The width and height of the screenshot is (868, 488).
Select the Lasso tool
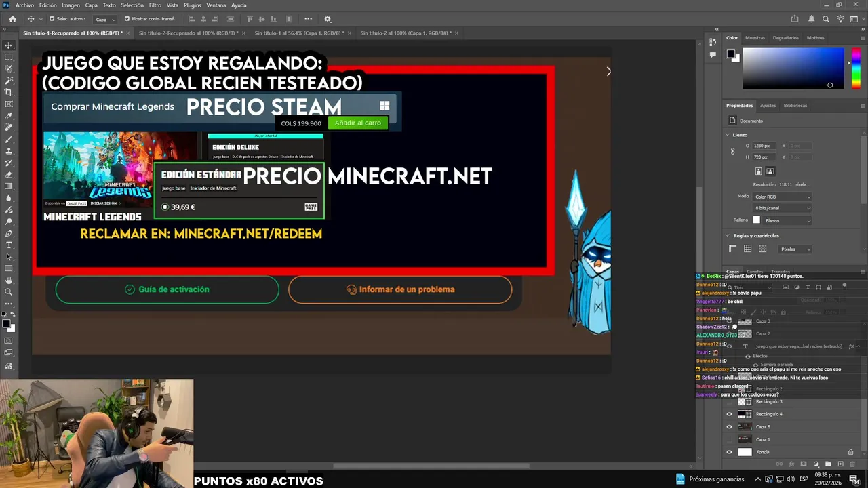9,68
